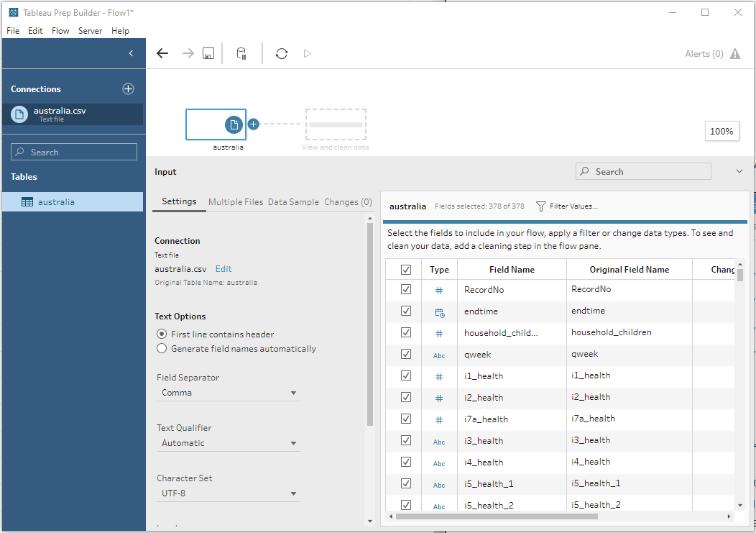Viewport: 756px width, 533px height.
Task: Uncheck the RecordNo field checkbox
Action: click(x=406, y=289)
